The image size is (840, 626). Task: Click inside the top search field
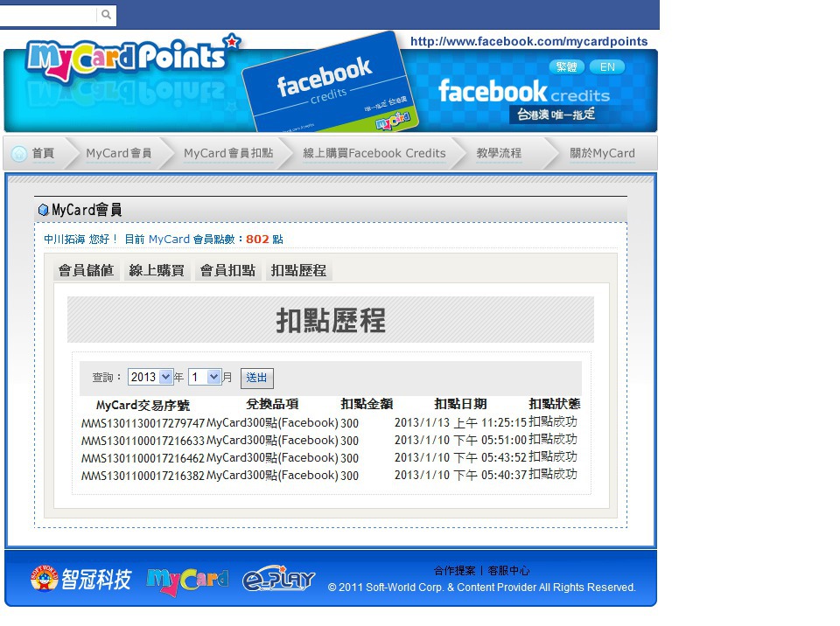pos(48,15)
